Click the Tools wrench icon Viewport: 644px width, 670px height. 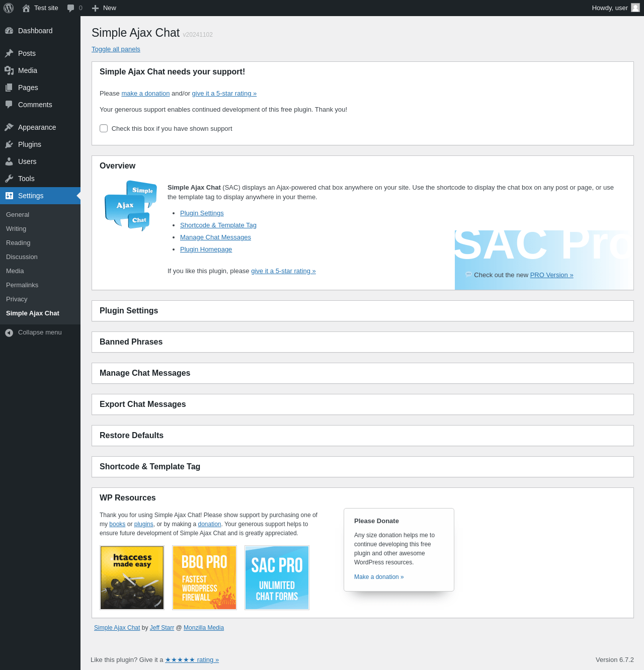point(9,179)
